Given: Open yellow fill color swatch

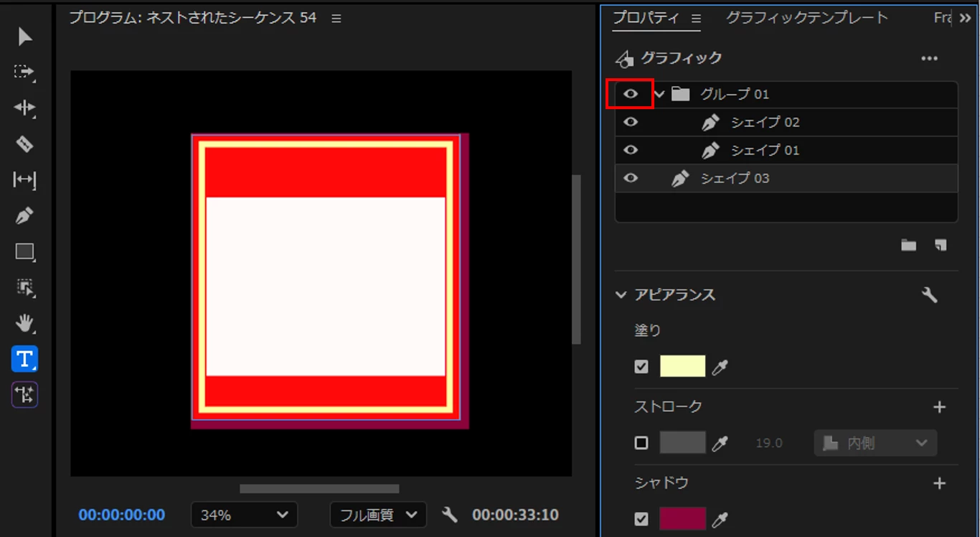Looking at the screenshot, I should point(682,367).
